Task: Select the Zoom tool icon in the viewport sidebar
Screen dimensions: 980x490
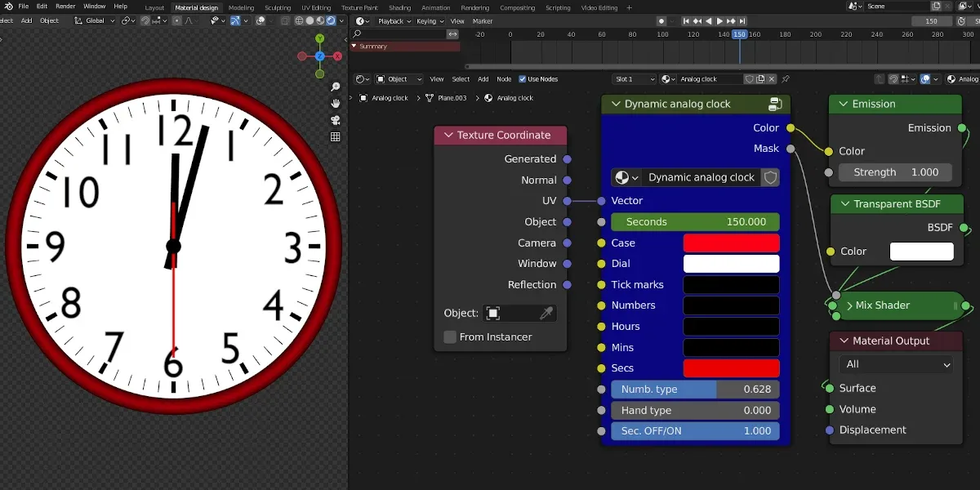Action: pyautogui.click(x=335, y=87)
